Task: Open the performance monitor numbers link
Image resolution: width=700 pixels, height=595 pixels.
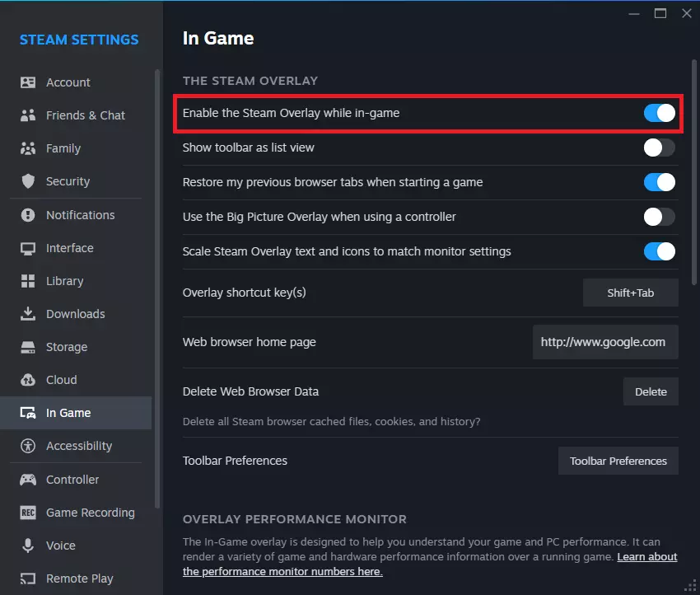Action: 282,571
